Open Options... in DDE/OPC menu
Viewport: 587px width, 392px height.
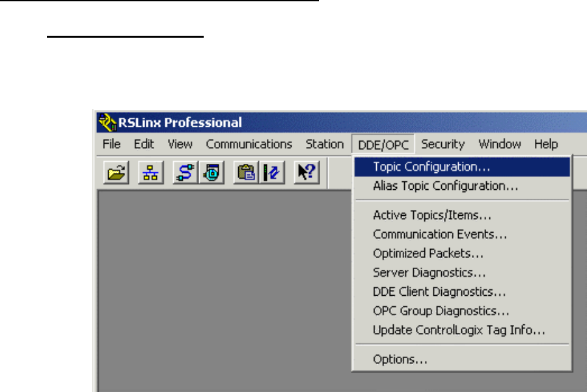[x=462, y=359]
